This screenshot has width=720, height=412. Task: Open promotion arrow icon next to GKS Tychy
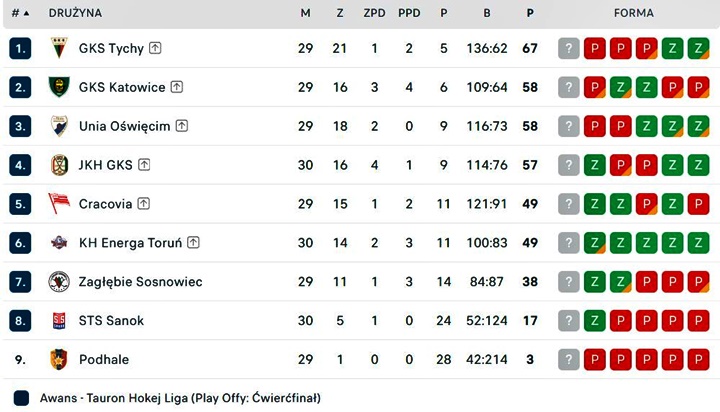[x=156, y=48]
